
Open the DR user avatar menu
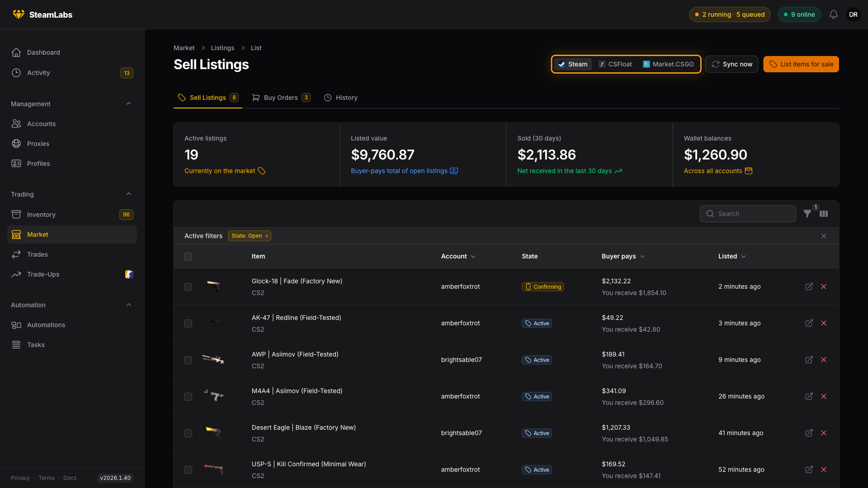coord(854,14)
